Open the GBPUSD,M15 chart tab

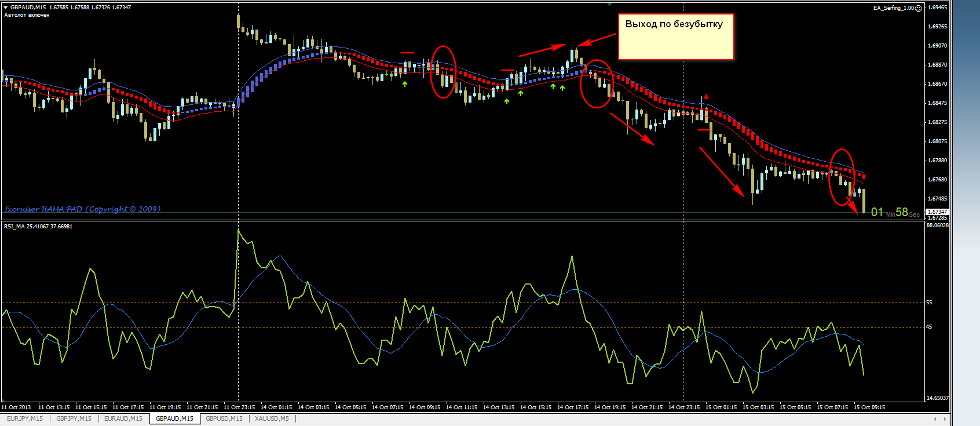coord(225,418)
